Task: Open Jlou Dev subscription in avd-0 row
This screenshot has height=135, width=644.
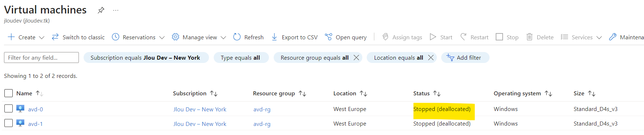Action: (x=200, y=109)
